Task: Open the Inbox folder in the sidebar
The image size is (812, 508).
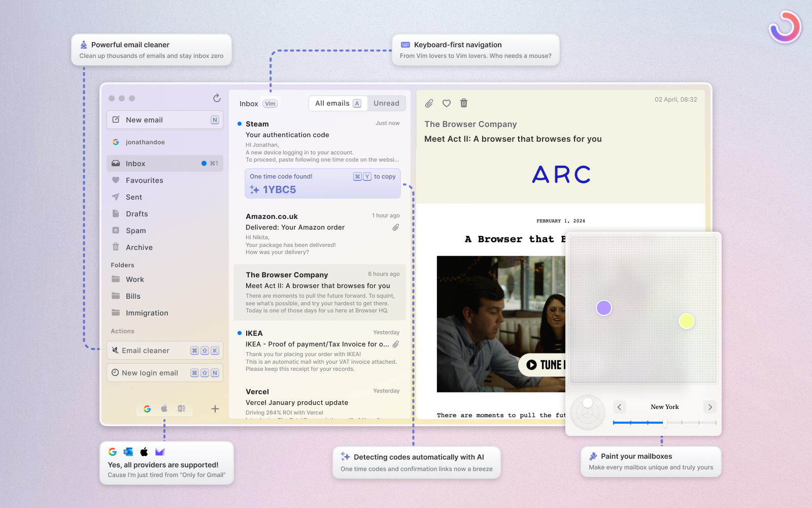Action: [165, 164]
